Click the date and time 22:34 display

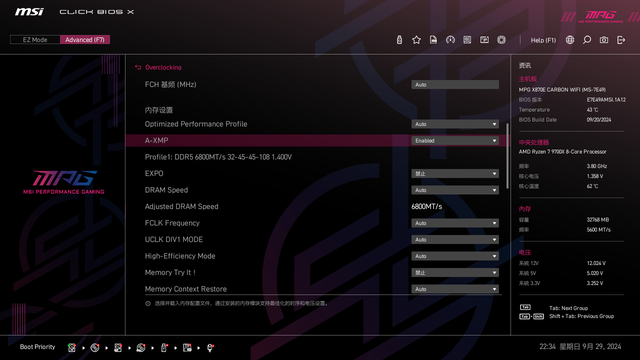[x=580, y=347]
